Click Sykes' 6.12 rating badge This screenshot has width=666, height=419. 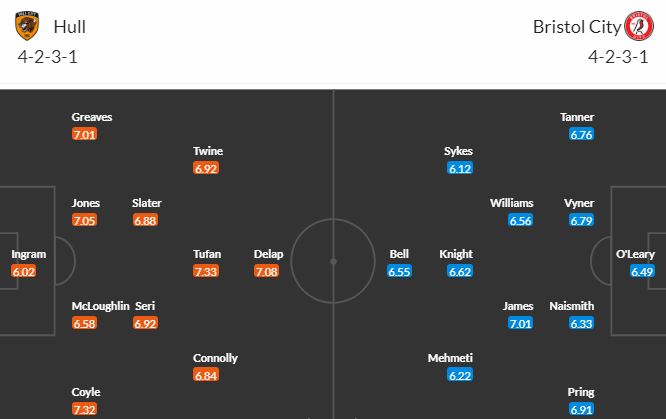tap(460, 169)
